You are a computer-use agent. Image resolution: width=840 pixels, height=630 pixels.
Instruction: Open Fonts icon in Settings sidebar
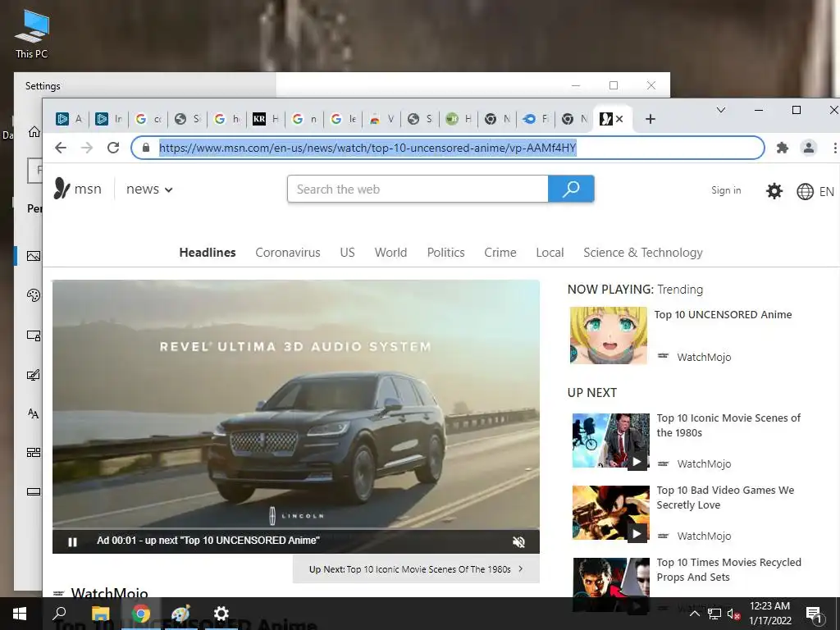point(34,413)
